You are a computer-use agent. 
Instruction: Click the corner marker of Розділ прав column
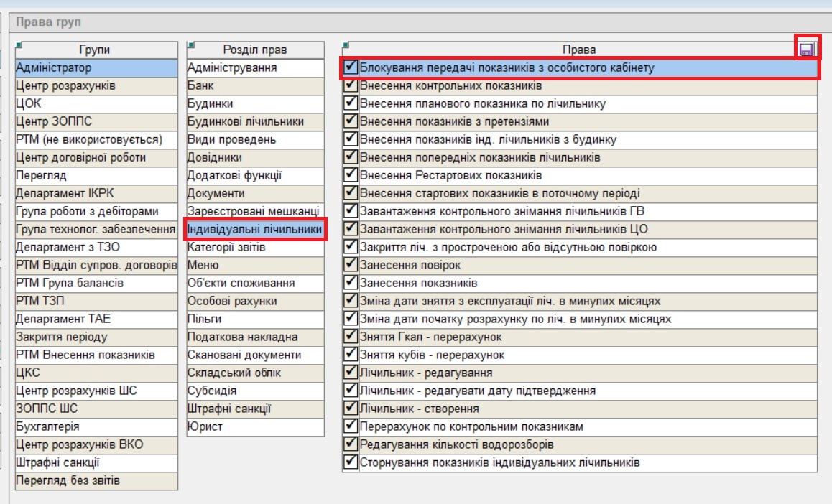pyautogui.click(x=190, y=45)
